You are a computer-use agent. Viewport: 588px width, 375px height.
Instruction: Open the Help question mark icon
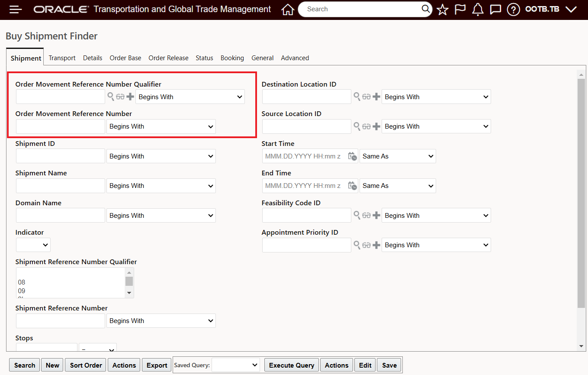pyautogui.click(x=513, y=9)
